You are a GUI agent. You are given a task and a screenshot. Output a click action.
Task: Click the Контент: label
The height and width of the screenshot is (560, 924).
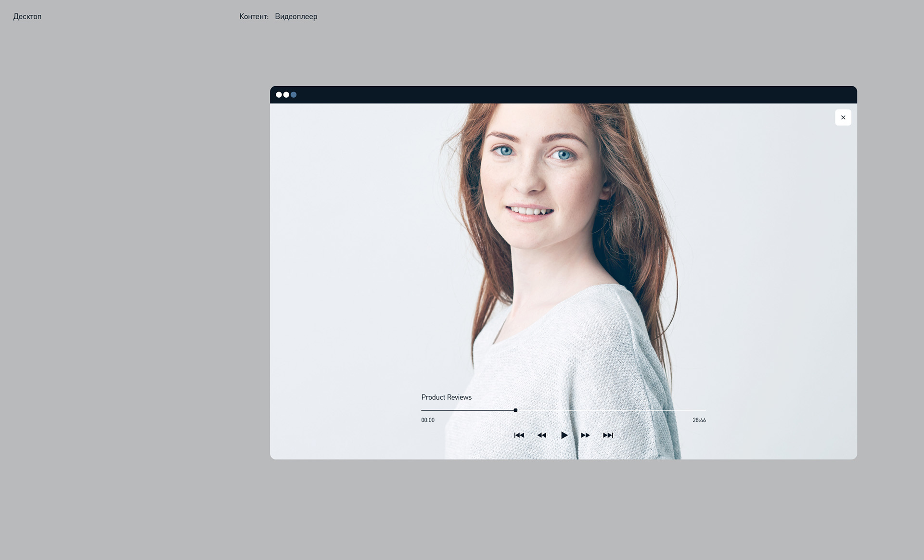tap(254, 17)
